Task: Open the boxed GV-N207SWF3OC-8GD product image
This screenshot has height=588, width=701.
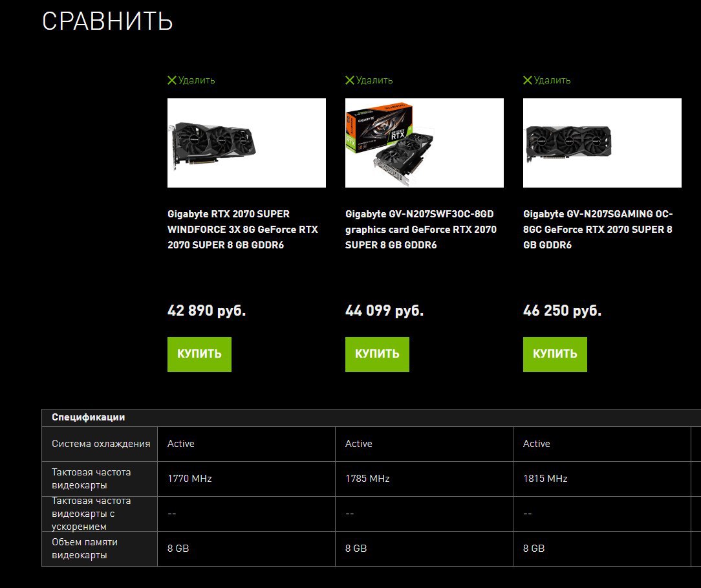Action: [x=425, y=143]
